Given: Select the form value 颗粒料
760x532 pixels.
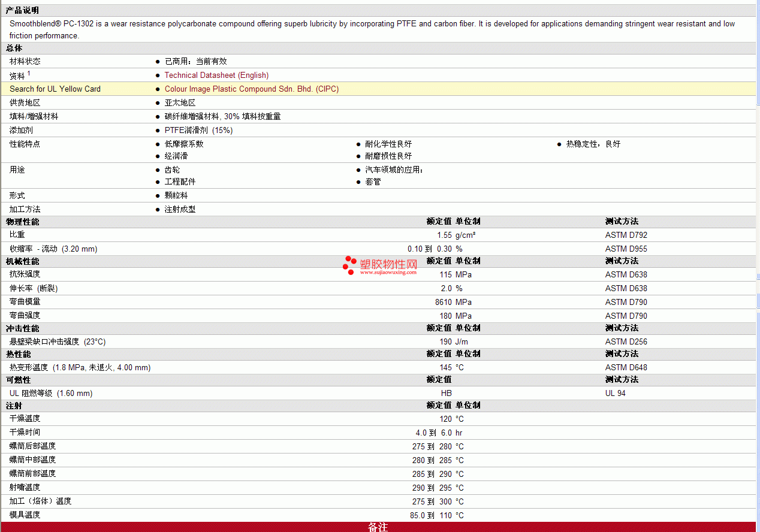Looking at the screenshot, I should [x=176, y=195].
